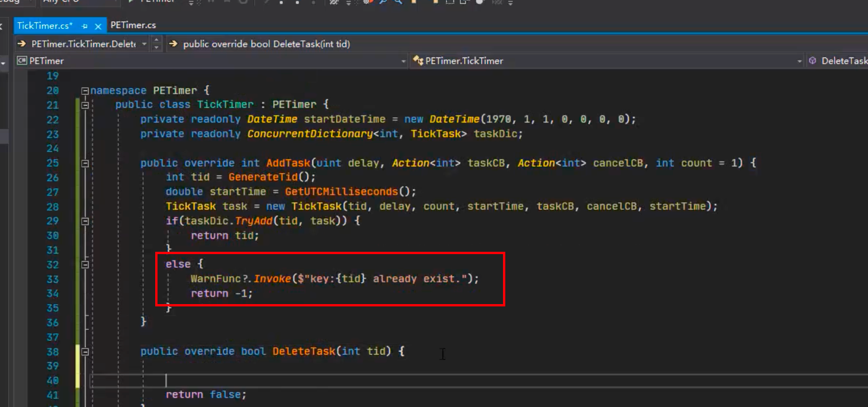Click line number 33 in the gutter
Viewport: 868px width, 407px height.
(52, 279)
